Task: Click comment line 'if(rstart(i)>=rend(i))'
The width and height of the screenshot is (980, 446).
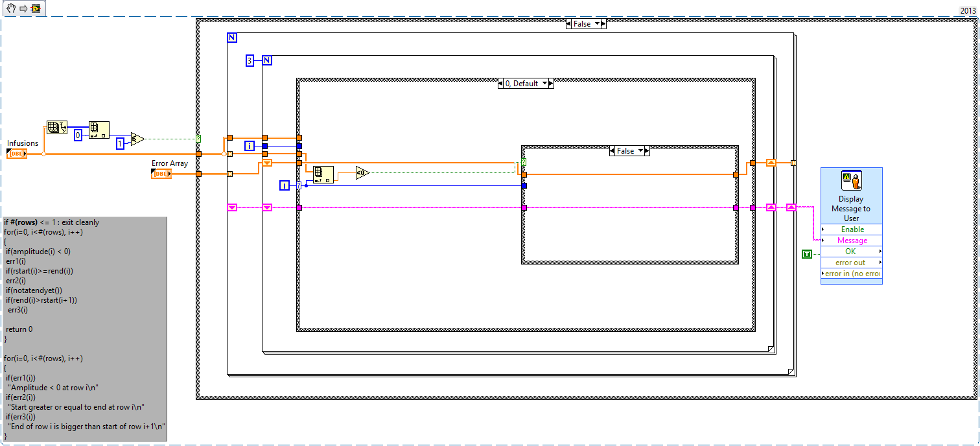Action: pyautogui.click(x=40, y=271)
